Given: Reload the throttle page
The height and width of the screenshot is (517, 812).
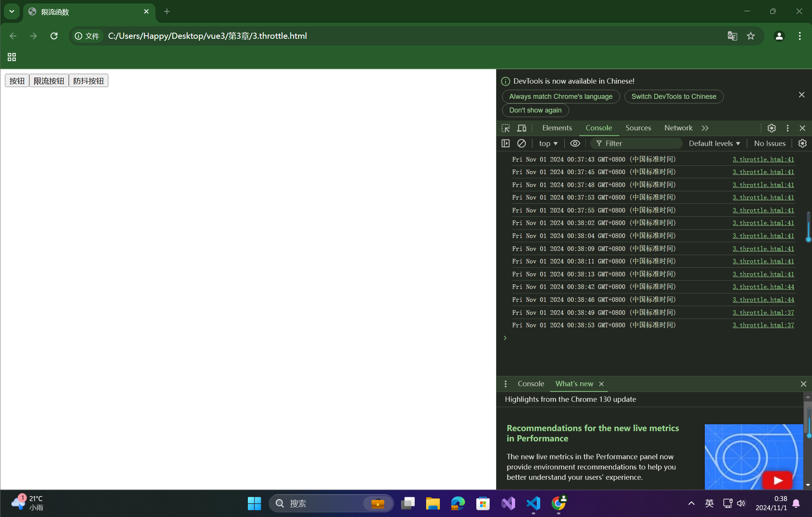Looking at the screenshot, I should click(54, 36).
